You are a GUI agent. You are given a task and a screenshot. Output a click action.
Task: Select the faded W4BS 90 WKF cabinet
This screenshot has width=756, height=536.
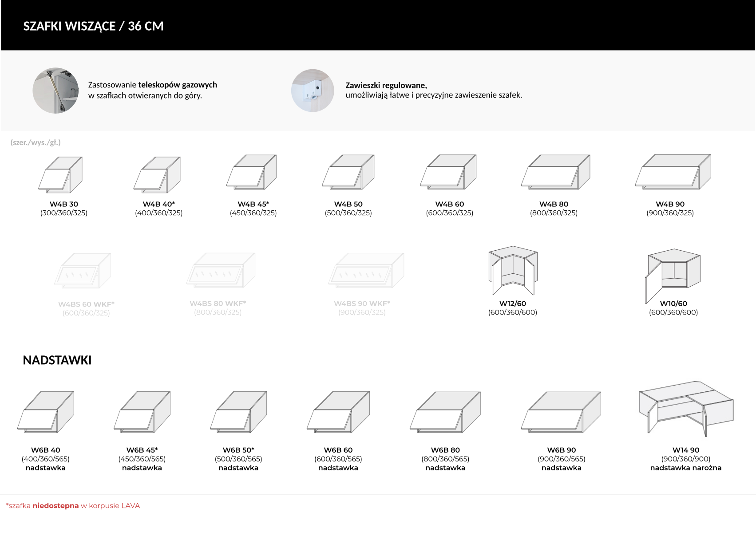tap(367, 271)
